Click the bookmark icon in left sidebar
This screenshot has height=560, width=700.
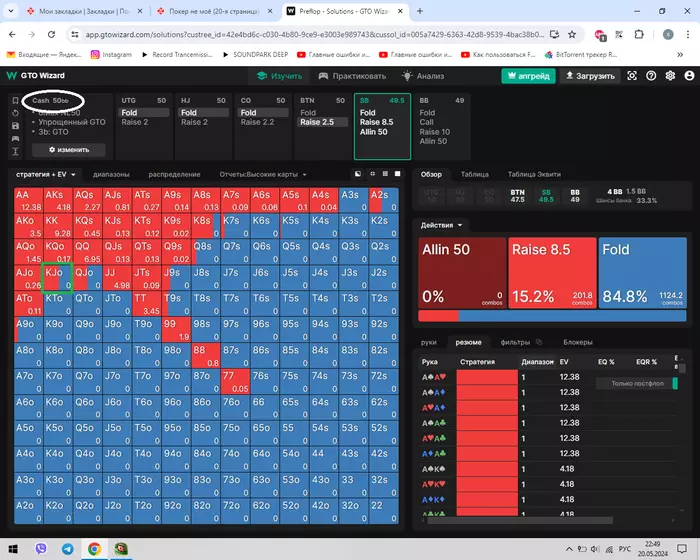click(x=15, y=100)
